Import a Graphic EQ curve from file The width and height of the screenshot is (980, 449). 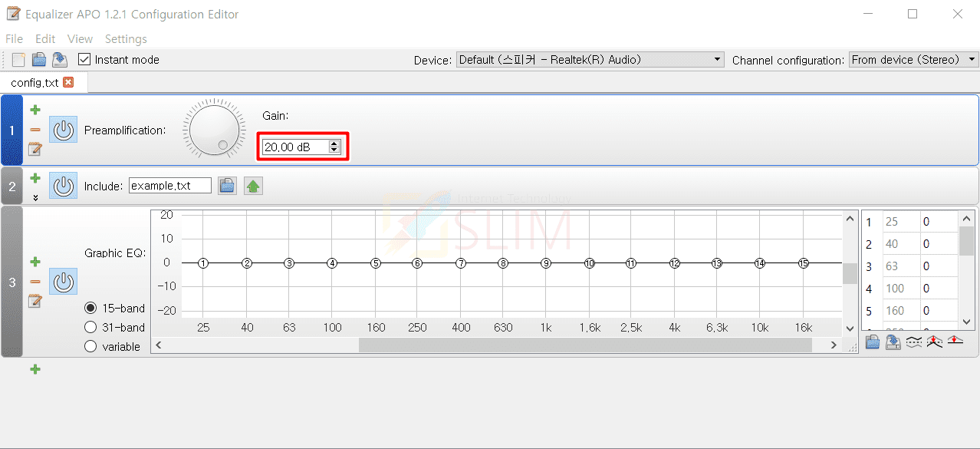pos(873,342)
